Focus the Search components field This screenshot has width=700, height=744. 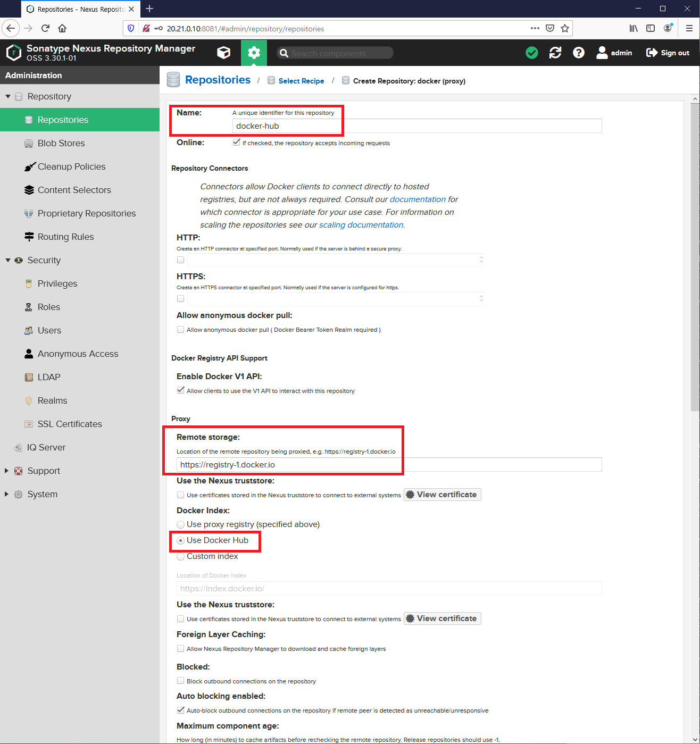(x=335, y=53)
